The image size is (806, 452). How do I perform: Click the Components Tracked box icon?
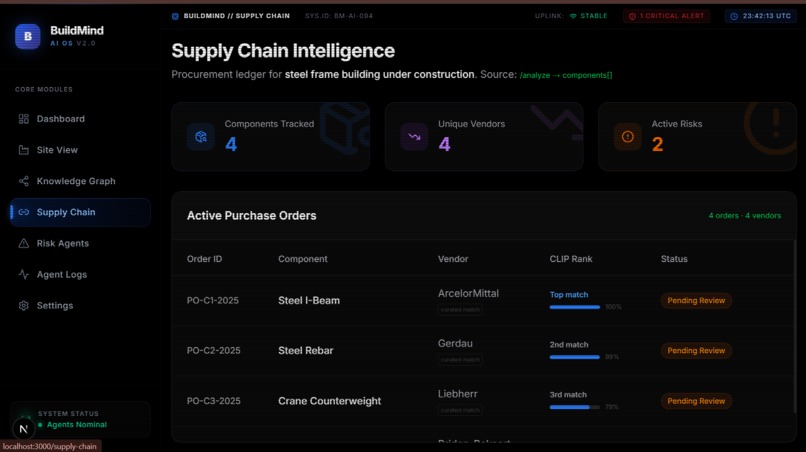tap(201, 137)
